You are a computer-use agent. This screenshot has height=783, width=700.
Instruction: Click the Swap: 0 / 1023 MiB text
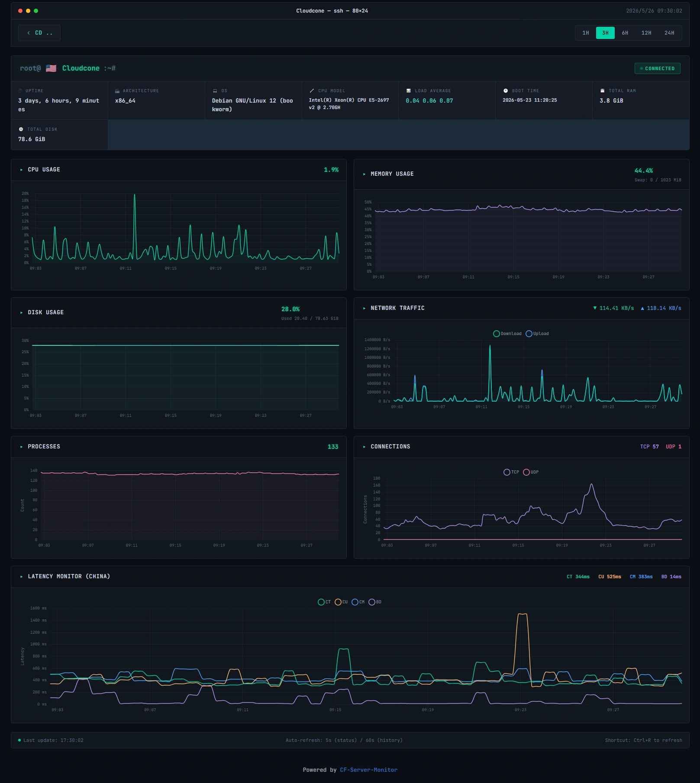(x=658, y=180)
